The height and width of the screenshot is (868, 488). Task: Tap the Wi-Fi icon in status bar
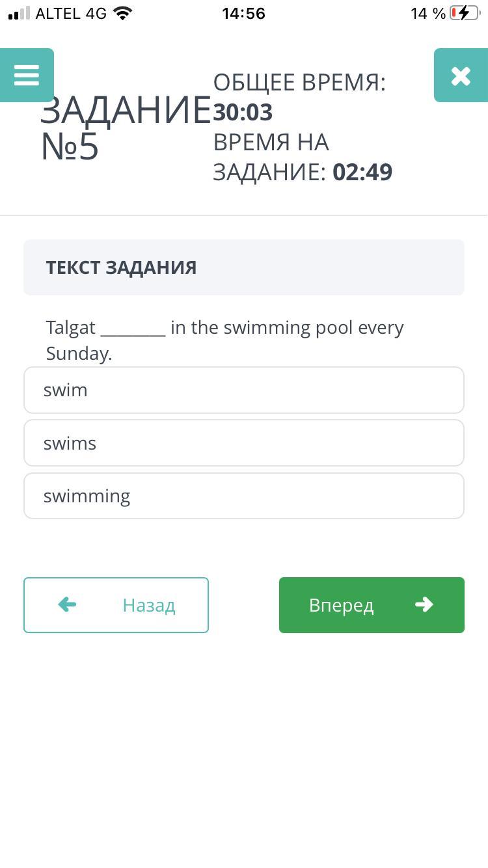click(x=122, y=14)
